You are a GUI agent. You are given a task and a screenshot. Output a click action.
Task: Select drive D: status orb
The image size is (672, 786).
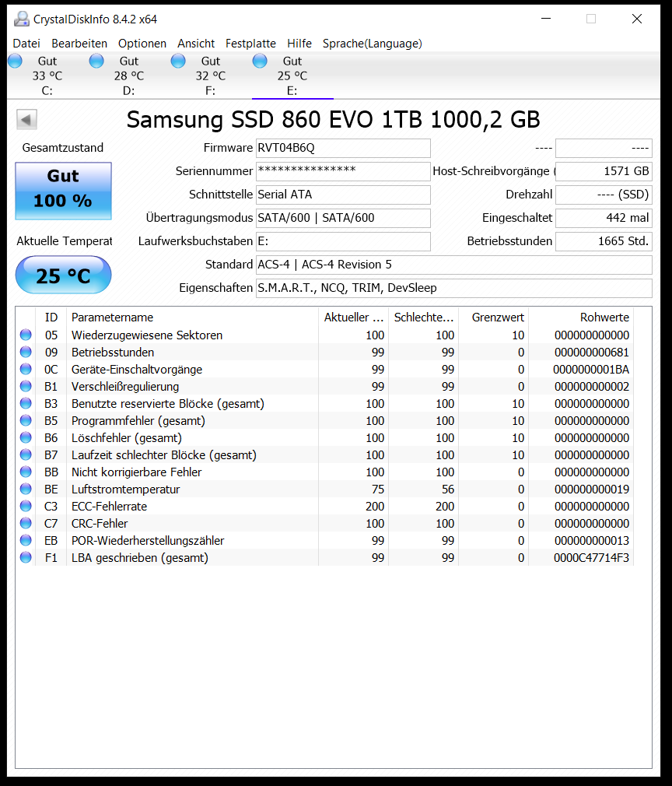(x=96, y=61)
